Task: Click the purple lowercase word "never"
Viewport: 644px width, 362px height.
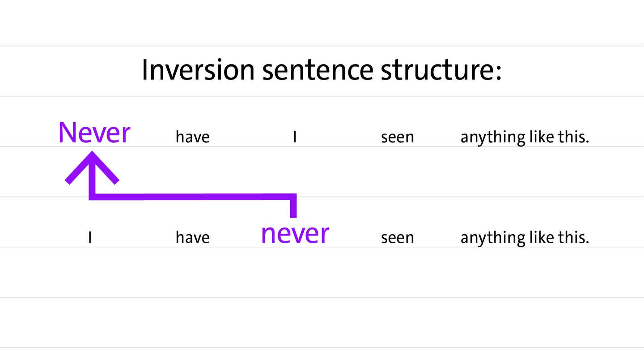Action: coord(295,233)
